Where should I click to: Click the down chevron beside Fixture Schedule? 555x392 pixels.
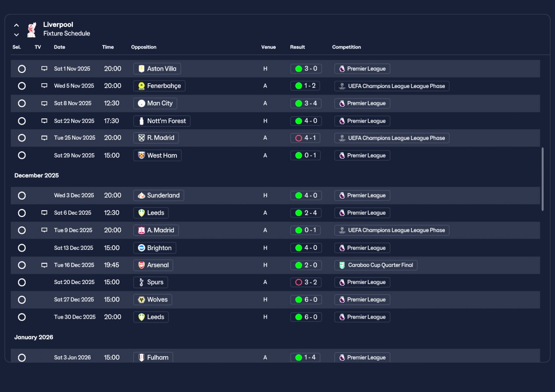coord(16,35)
